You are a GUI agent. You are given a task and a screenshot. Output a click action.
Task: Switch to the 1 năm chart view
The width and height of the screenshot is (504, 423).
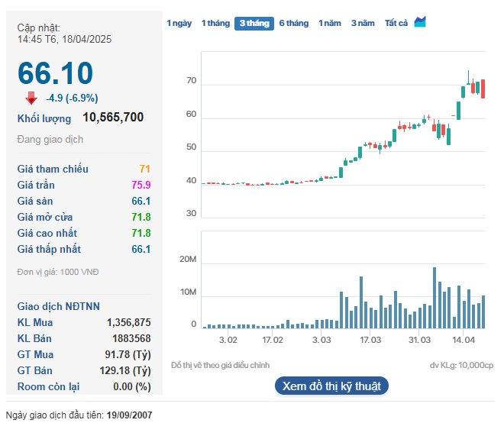(330, 24)
